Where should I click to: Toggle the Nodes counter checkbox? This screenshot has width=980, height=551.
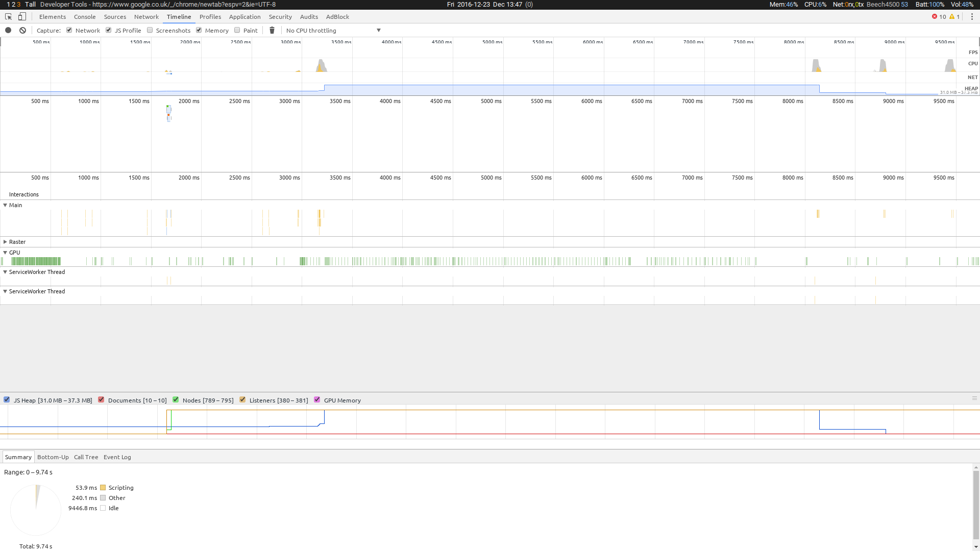click(176, 400)
